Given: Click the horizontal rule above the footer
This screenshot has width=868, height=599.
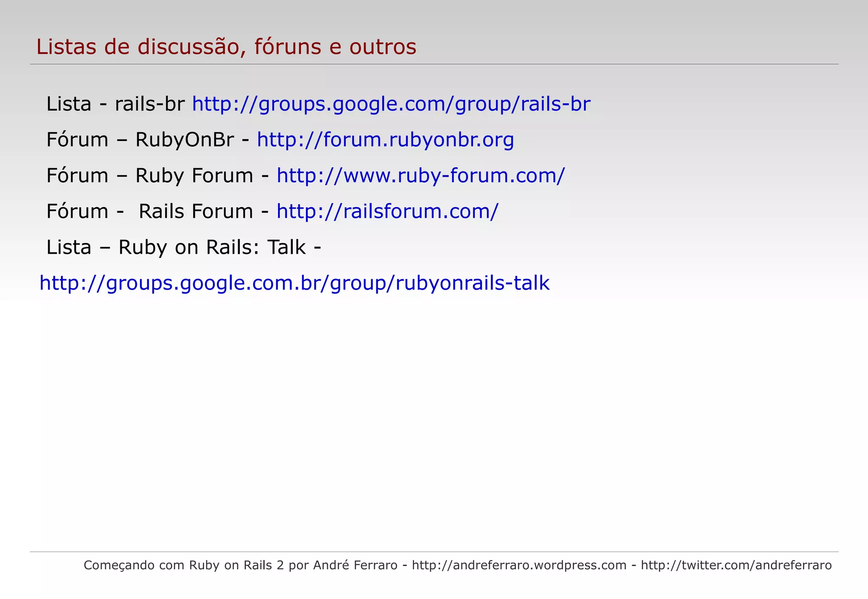Looking at the screenshot, I should pyautogui.click(x=434, y=552).
